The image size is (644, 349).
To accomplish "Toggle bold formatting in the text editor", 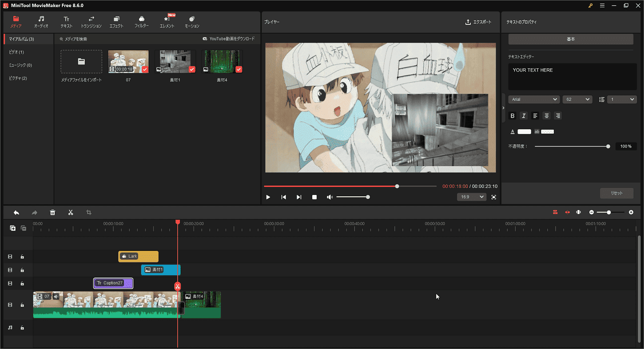I will pos(513,115).
